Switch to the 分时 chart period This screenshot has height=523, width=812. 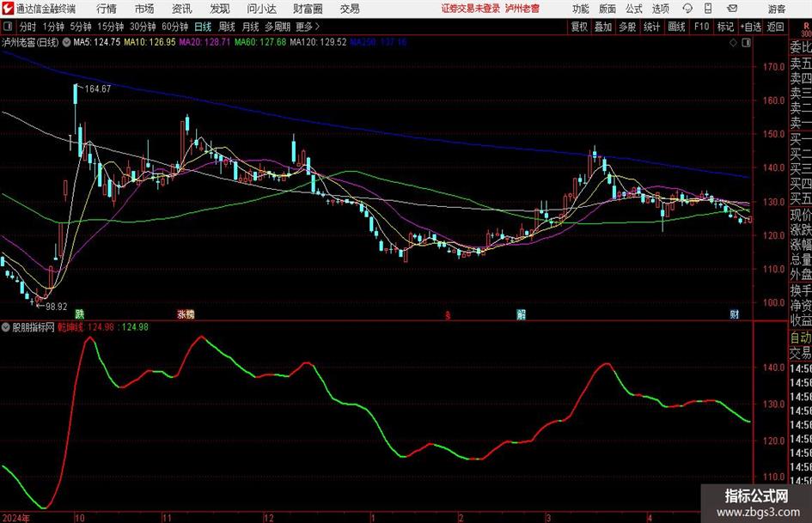(28, 27)
